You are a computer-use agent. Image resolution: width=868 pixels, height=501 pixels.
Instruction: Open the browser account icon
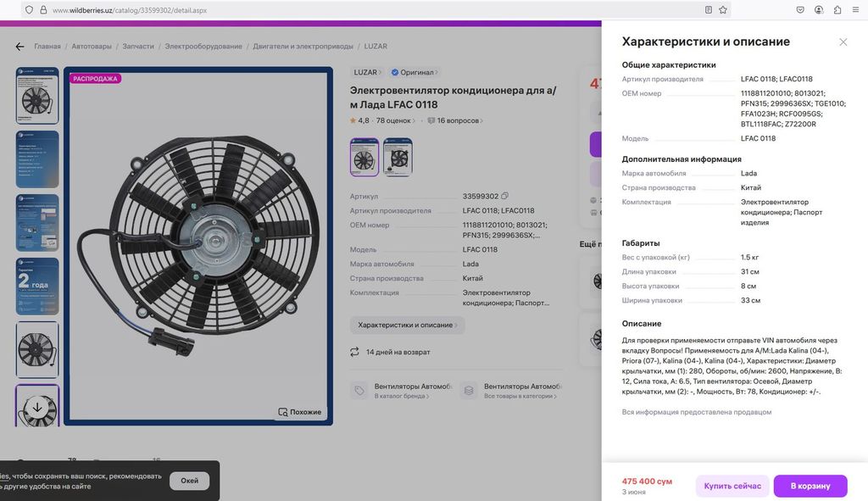coord(819,10)
